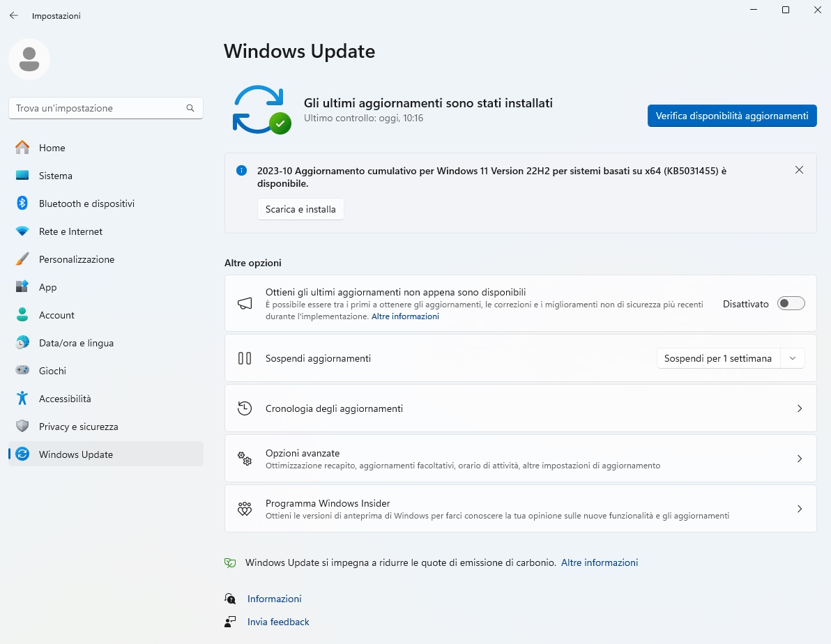The image size is (831, 644).
Task: Click the Accessibilità person icon
Action: click(22, 399)
